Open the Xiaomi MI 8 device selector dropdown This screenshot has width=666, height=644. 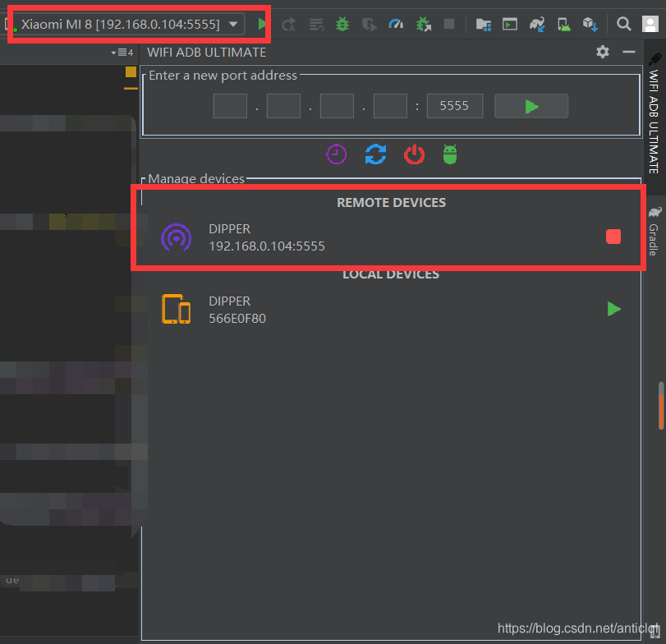click(x=128, y=24)
